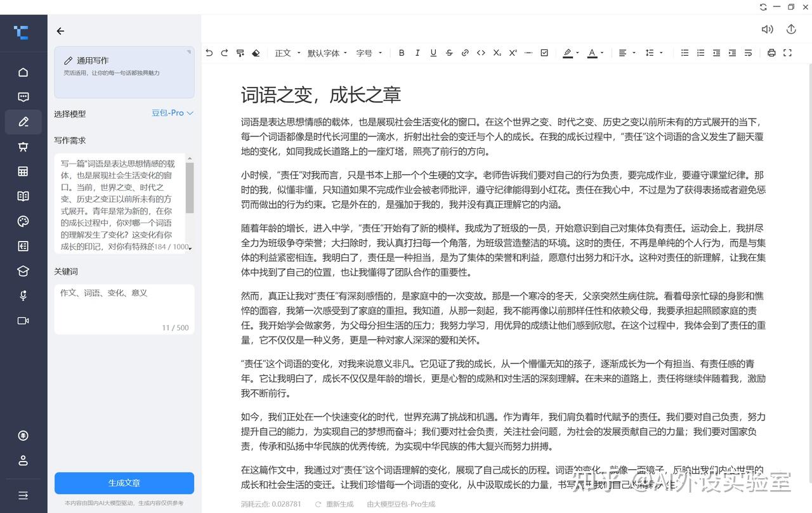The width and height of the screenshot is (812, 513).
Task: Insert a bulleted list
Action: click(684, 53)
